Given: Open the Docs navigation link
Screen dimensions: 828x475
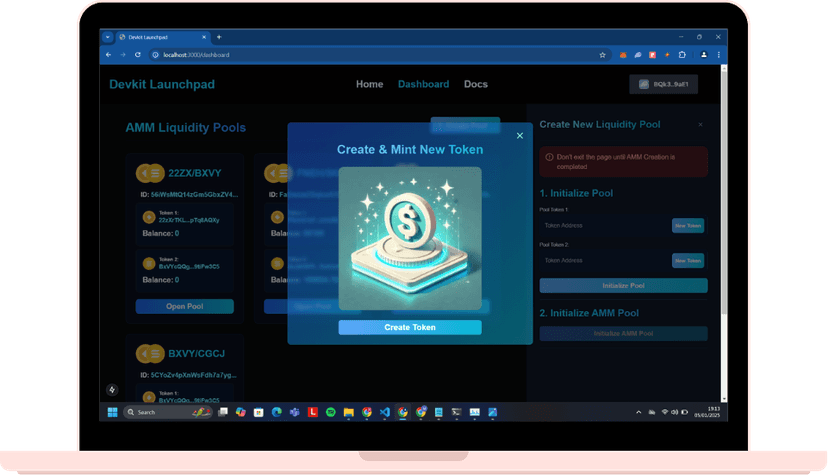Looking at the screenshot, I should point(476,84).
